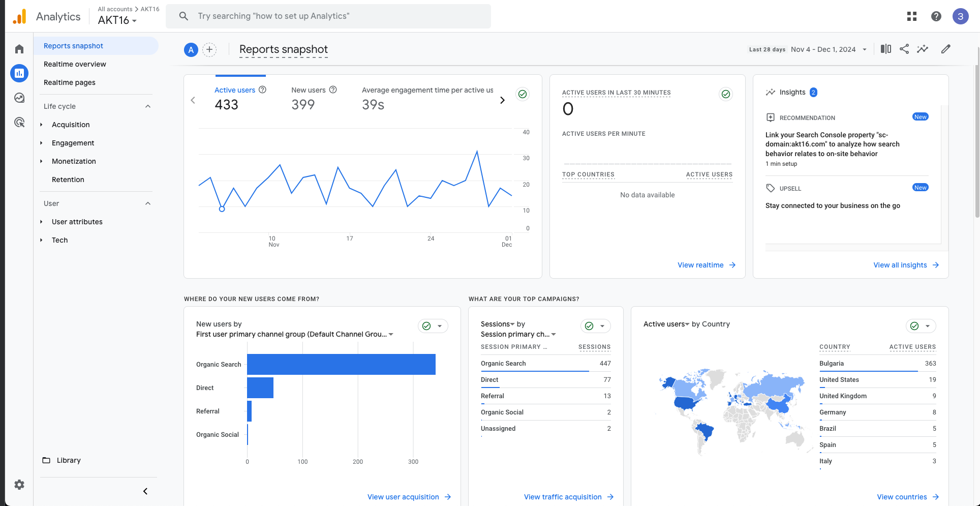Click the data quality check on realtime card
Viewport: 980px width, 506px height.
click(x=726, y=94)
